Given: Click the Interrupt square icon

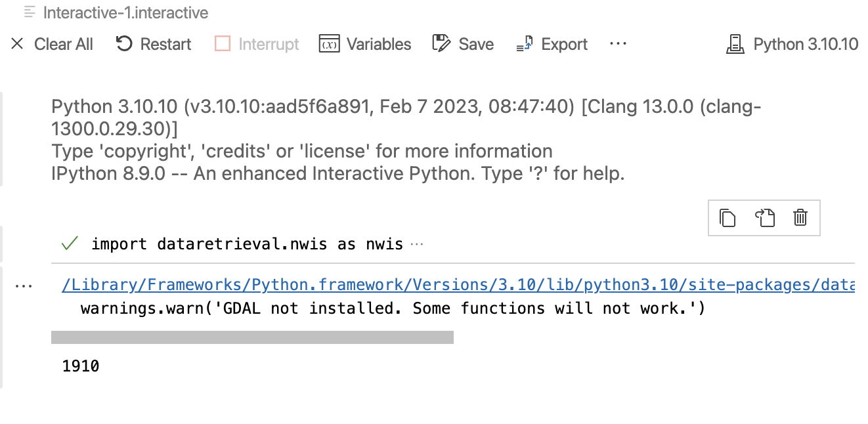Looking at the screenshot, I should (223, 44).
